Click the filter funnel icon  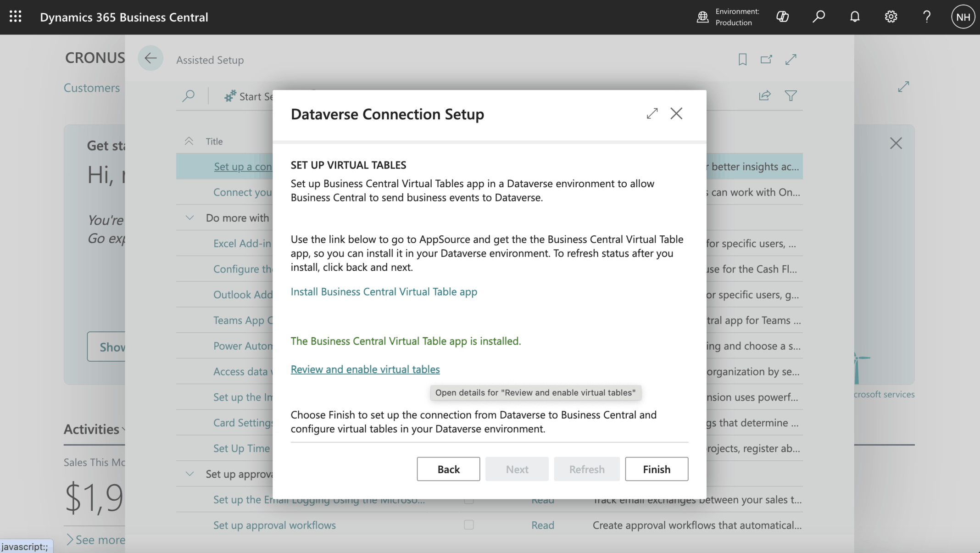tap(791, 95)
